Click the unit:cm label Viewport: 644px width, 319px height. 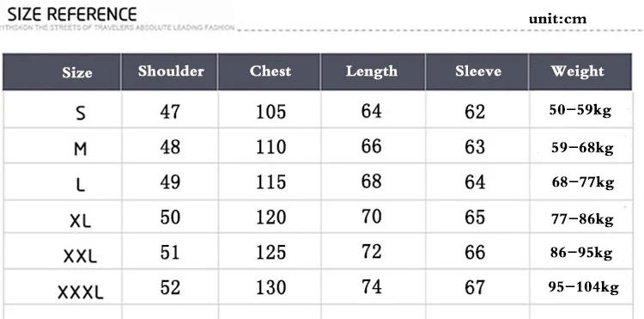[x=557, y=19]
